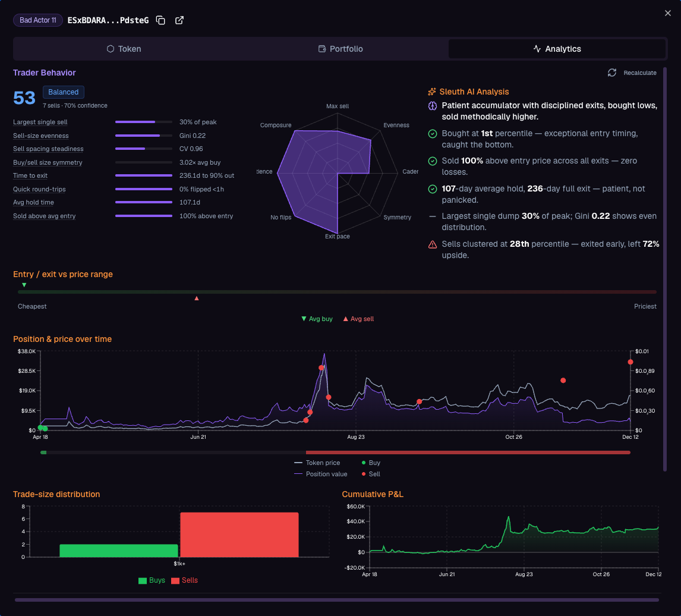
Task: Click the green avg buy marker on price range
Action: point(24,285)
